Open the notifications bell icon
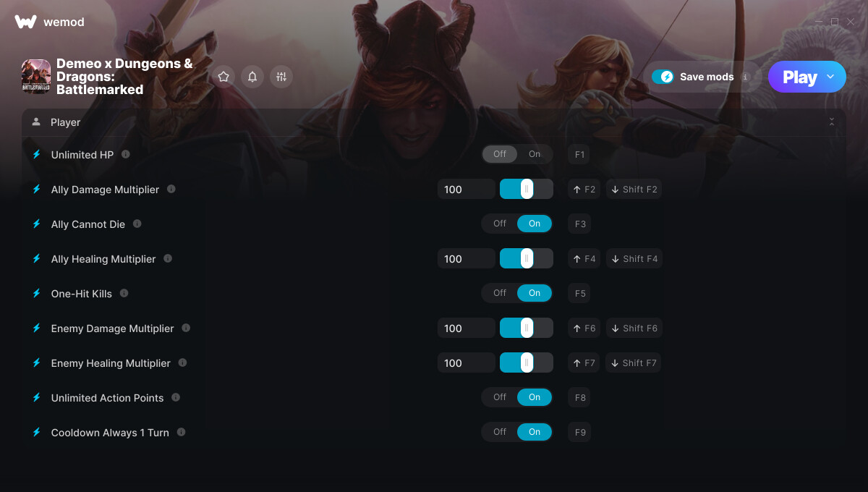This screenshot has height=492, width=868. 252,77
